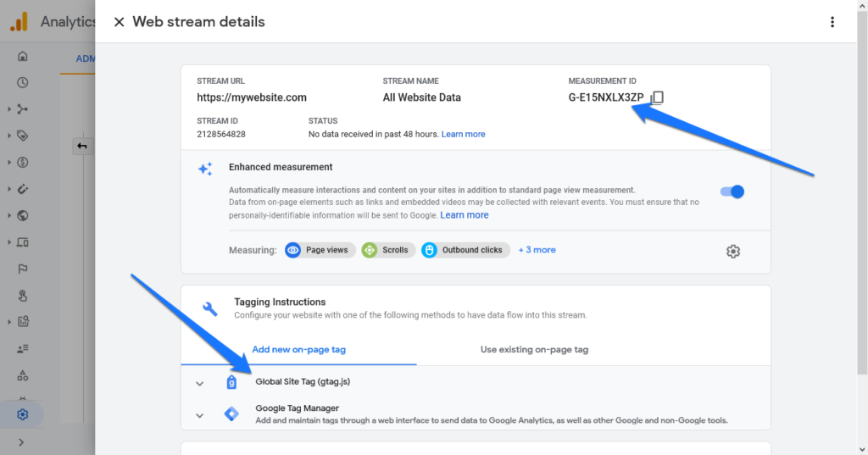Toggle Enhanced measurement switch off
The image size is (868, 455).
pyautogui.click(x=732, y=191)
